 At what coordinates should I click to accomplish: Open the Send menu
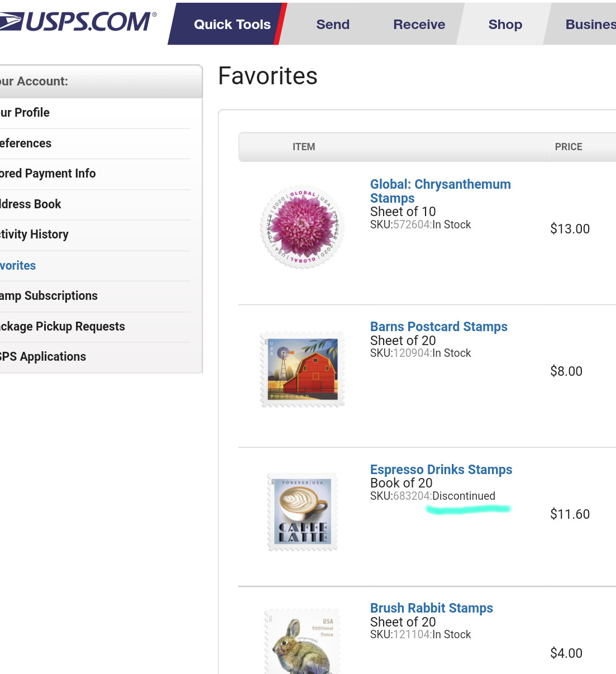click(333, 25)
